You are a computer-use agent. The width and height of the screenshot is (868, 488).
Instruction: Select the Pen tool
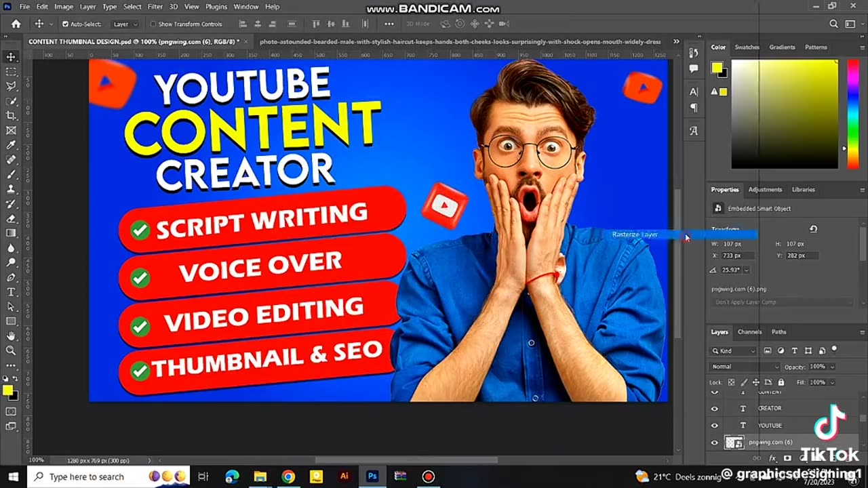click(x=11, y=277)
